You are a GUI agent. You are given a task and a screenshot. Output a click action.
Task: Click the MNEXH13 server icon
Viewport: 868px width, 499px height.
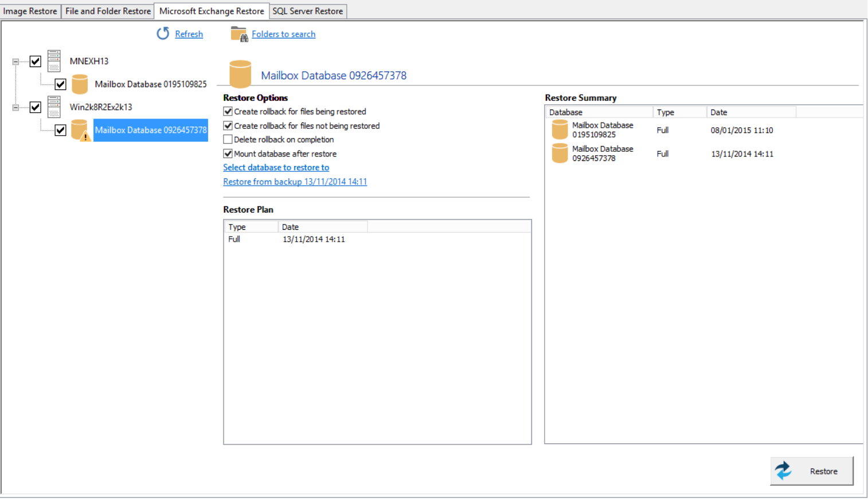[x=54, y=61]
